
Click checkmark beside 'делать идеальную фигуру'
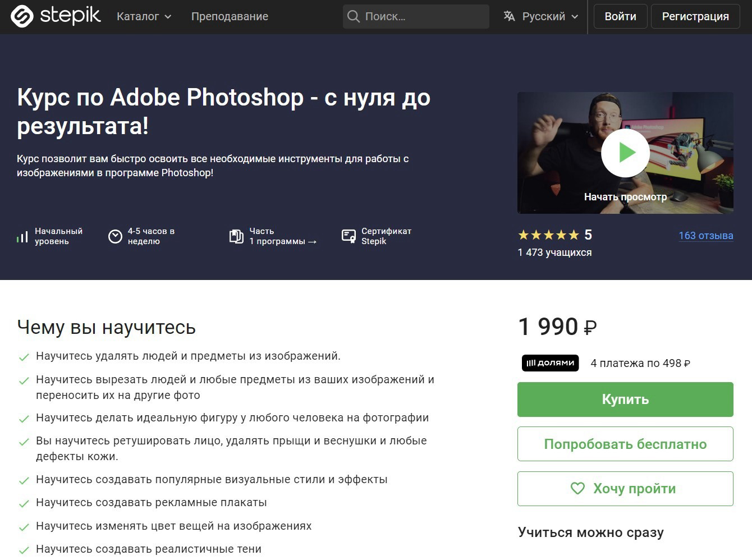[x=24, y=419]
